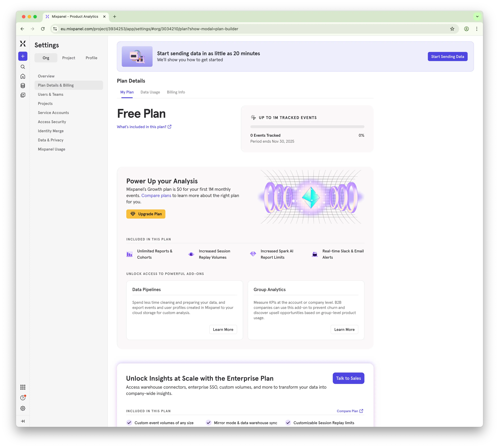Open a new browser tab
The image size is (499, 448).
pos(115,17)
